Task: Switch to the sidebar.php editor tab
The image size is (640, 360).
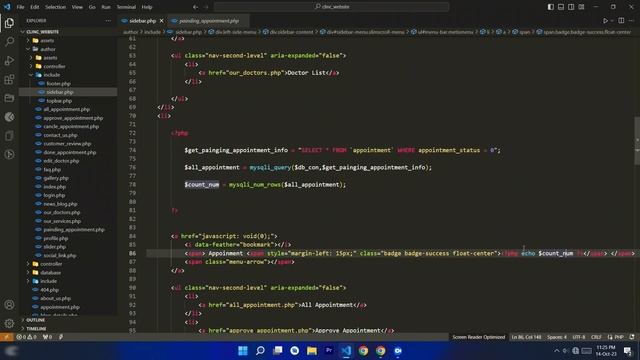Action: 142,20
